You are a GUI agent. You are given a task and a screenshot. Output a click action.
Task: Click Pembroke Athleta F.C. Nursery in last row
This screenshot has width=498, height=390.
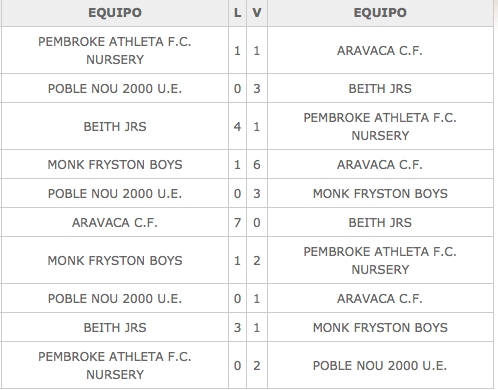pos(115,366)
